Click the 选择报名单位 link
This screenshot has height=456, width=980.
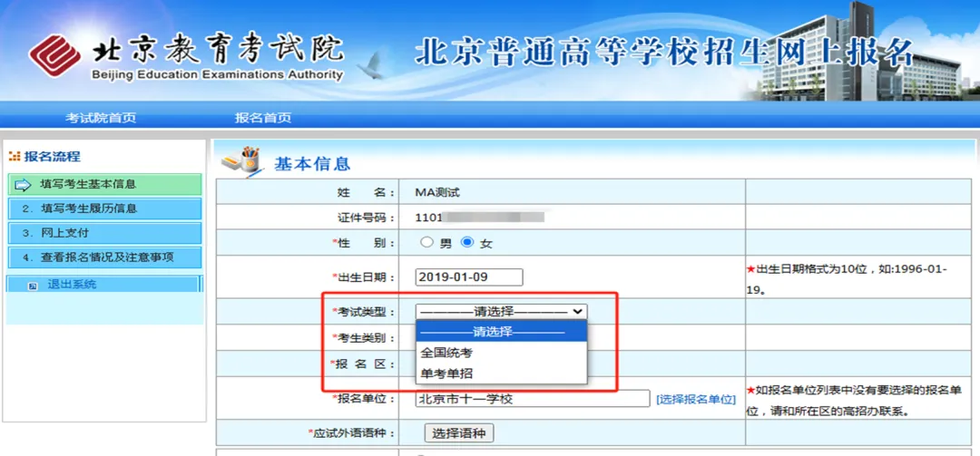tap(696, 400)
